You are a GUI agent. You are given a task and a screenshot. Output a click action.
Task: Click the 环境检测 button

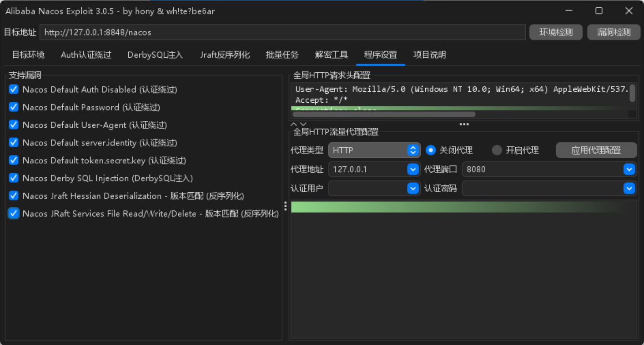(x=556, y=32)
